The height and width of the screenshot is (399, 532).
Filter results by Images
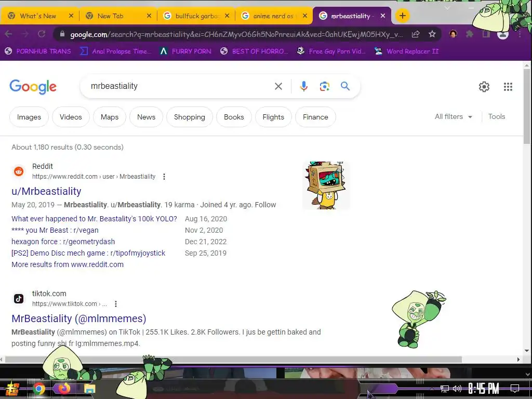(x=29, y=117)
